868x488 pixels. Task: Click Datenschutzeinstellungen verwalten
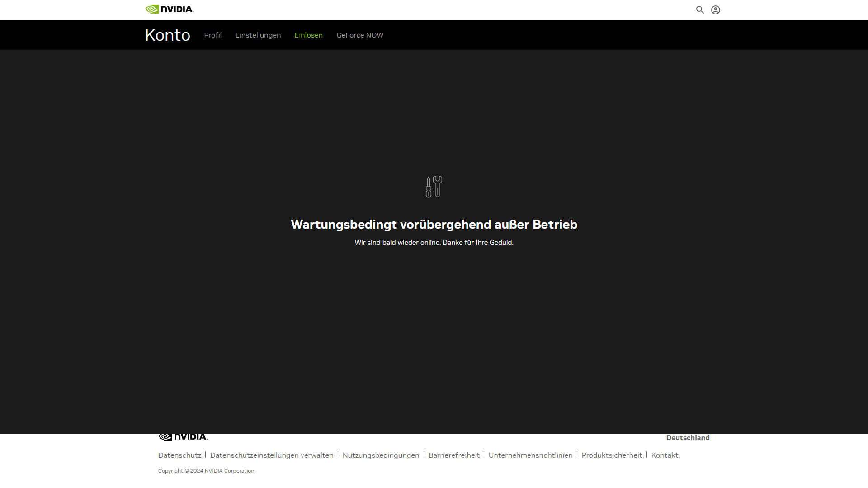click(272, 455)
